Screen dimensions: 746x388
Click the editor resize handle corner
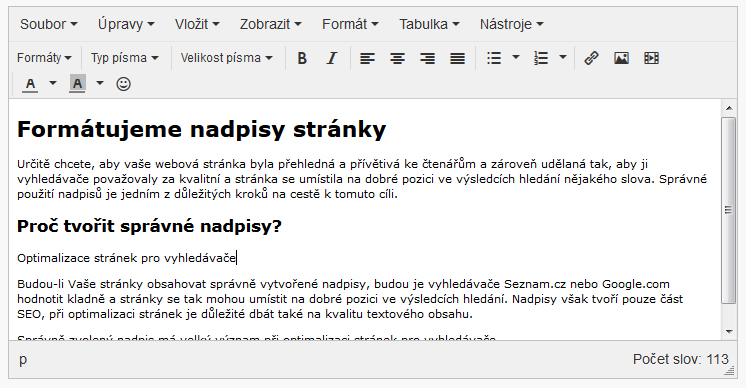coord(729,371)
